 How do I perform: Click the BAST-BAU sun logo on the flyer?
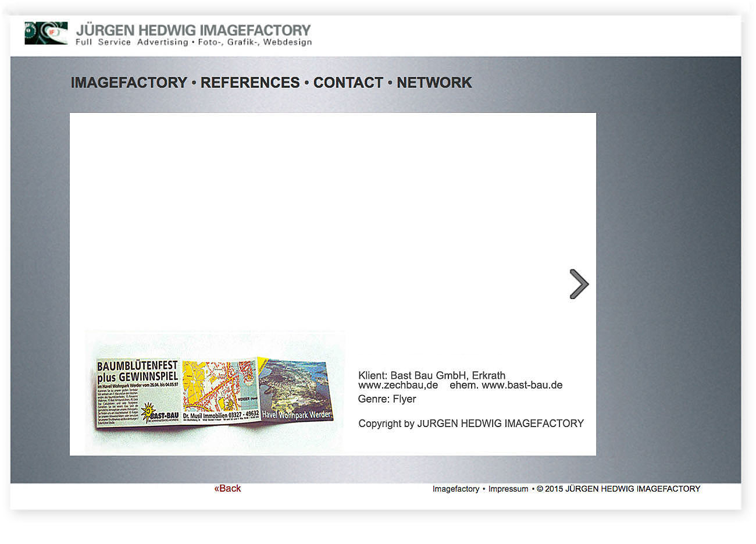coord(149,411)
